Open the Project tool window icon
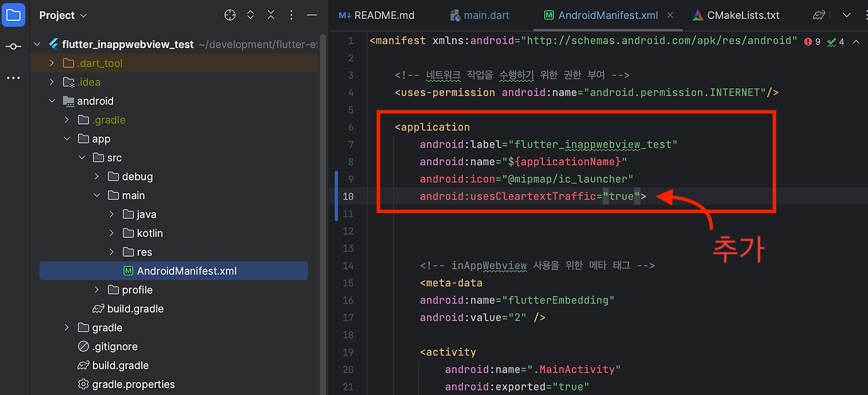The height and width of the screenshot is (395, 868). pyautogui.click(x=14, y=14)
